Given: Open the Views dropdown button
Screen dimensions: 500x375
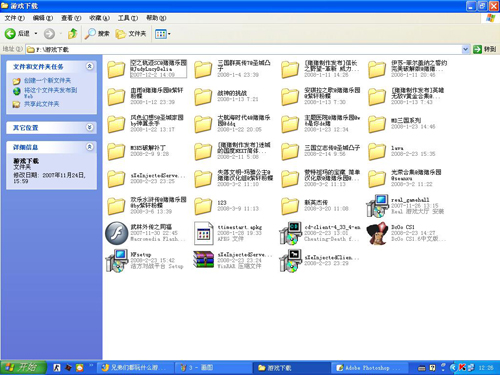Looking at the screenshot, I should coord(163,34).
